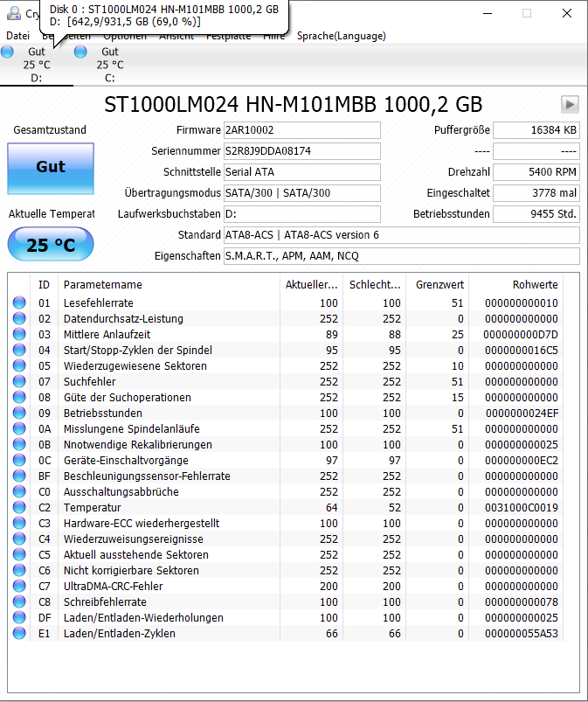The width and height of the screenshot is (588, 702).
Task: Click status orb of Misslungene Spindelanläufe row
Action: [19, 428]
